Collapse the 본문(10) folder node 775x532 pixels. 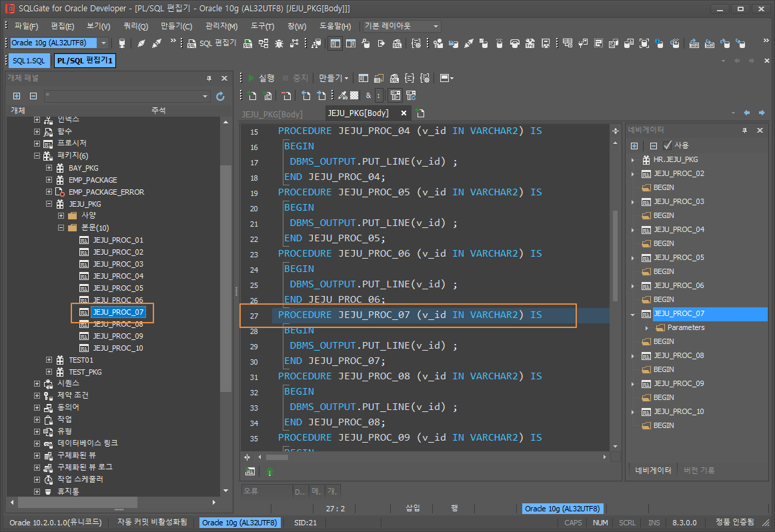point(61,228)
